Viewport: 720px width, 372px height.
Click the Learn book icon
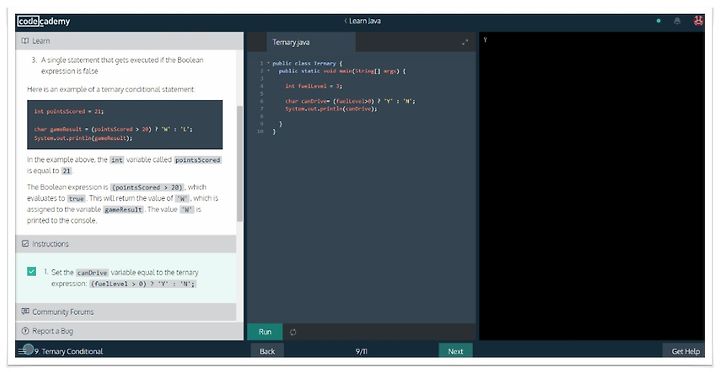[25, 41]
